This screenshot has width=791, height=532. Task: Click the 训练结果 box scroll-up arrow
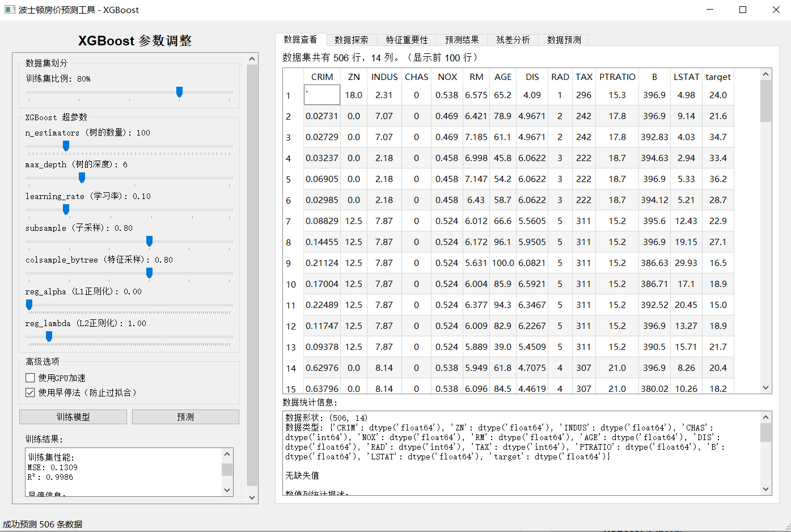[227, 454]
